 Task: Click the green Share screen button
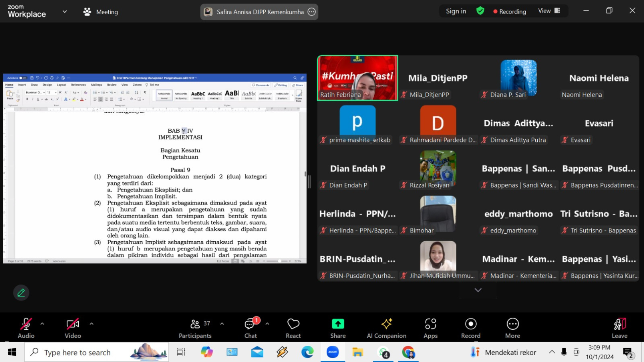click(x=338, y=328)
